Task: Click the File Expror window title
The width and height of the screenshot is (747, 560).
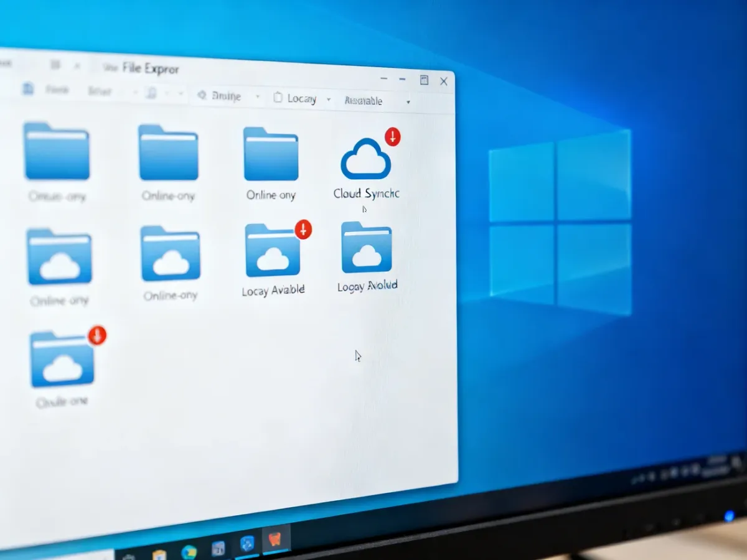Action: coord(151,68)
